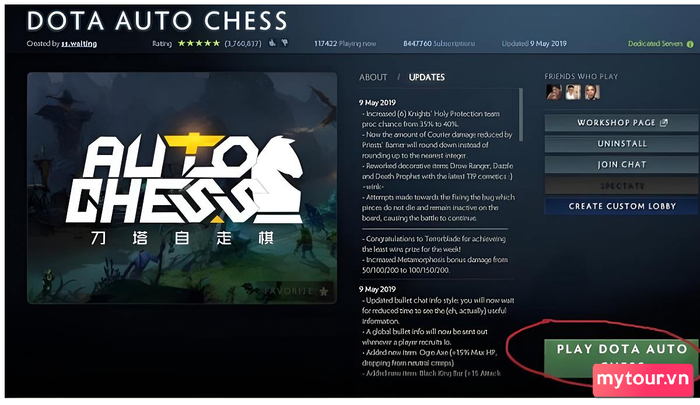
Task: Click the UNINSTALL button
Action: [622, 143]
